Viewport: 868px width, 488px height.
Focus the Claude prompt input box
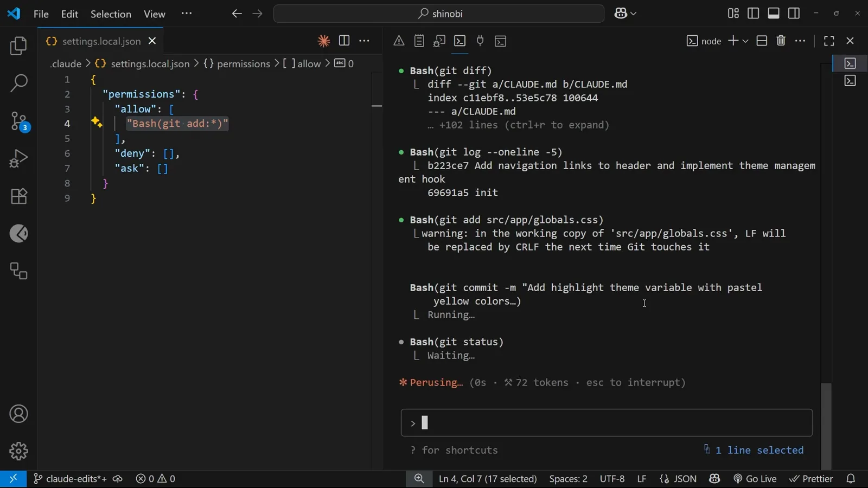tap(607, 423)
